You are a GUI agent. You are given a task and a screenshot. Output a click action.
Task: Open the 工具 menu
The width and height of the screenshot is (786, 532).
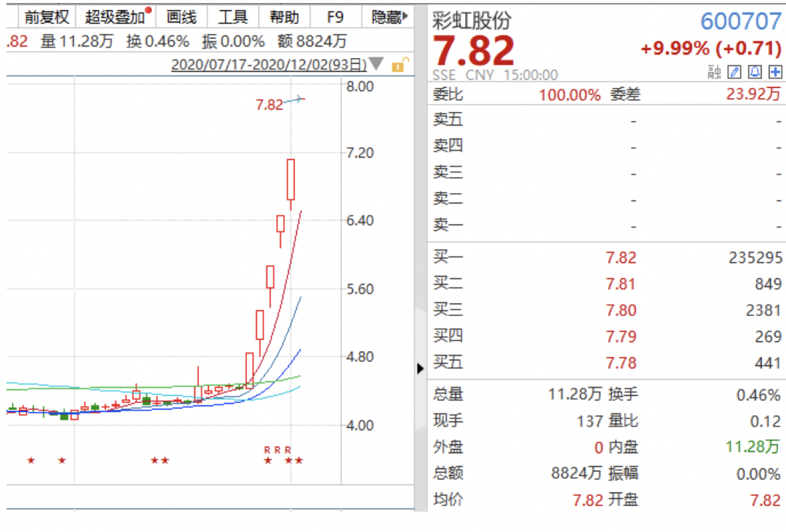tap(233, 17)
